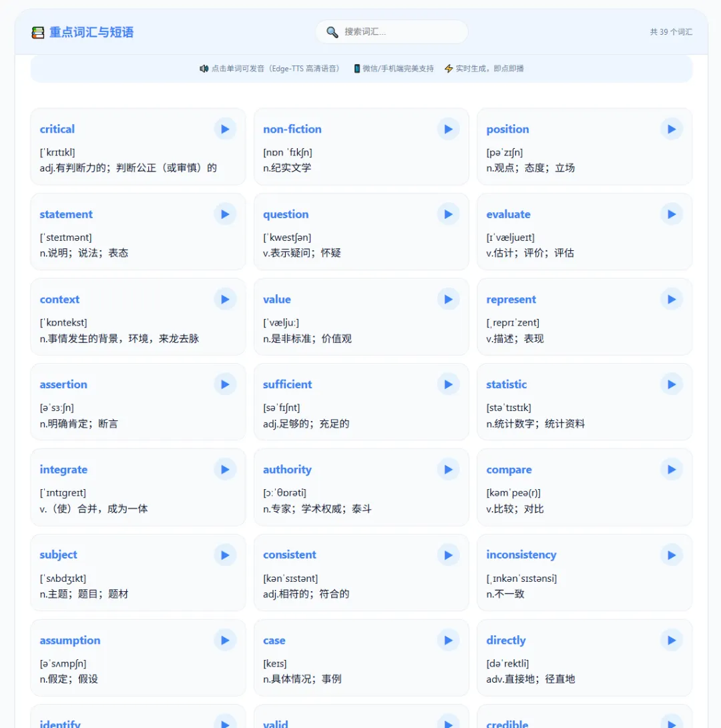Play audio for the word integrate
721x728 pixels.
(x=226, y=469)
